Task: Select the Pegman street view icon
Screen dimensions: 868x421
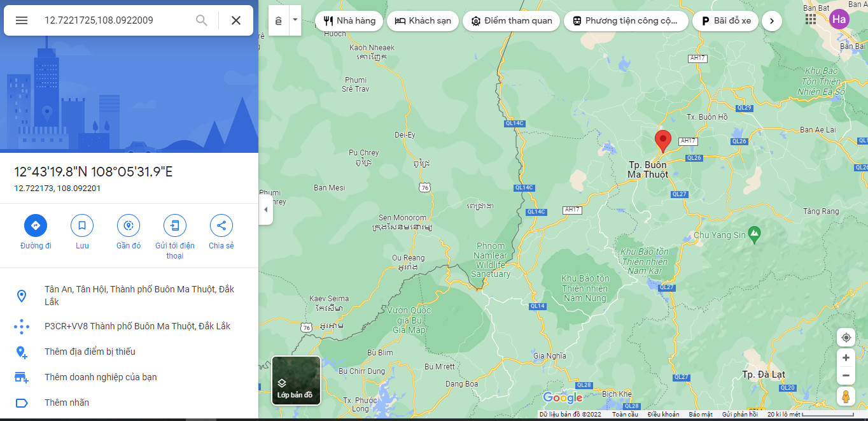Action: 846,396
